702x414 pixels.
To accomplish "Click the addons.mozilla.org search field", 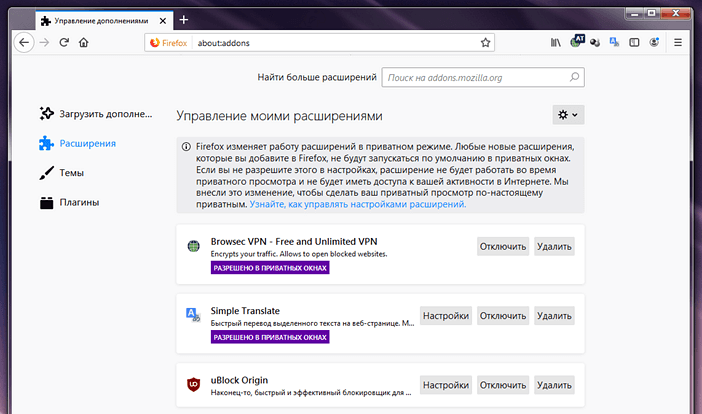I will tap(483, 77).
